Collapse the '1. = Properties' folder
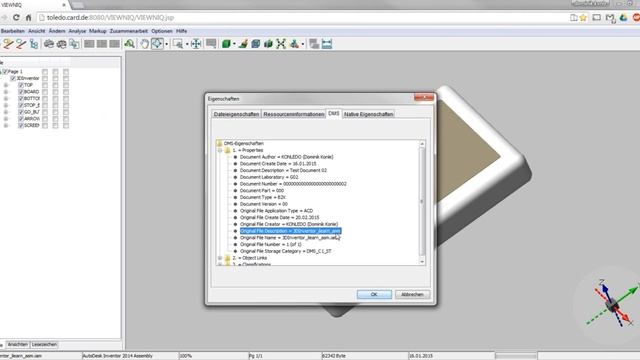The width and height of the screenshot is (640, 360). pos(220,150)
